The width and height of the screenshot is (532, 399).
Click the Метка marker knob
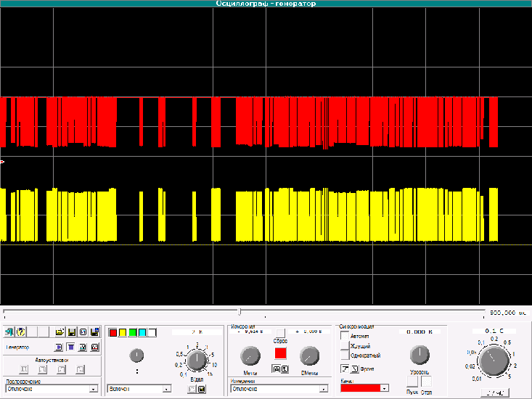pyautogui.click(x=250, y=356)
